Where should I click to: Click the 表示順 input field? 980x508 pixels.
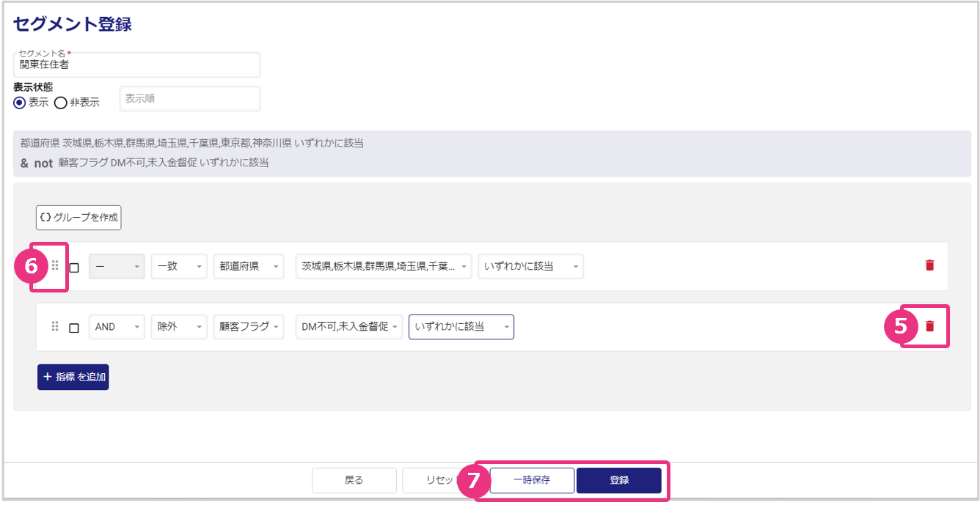(190, 99)
